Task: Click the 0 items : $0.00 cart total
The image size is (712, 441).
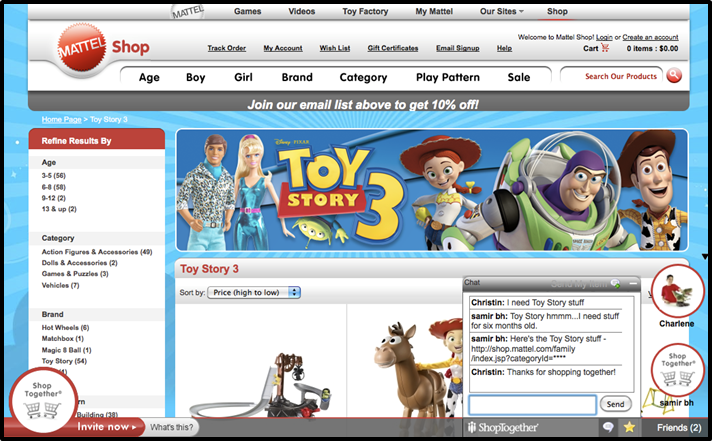Action: 653,48
